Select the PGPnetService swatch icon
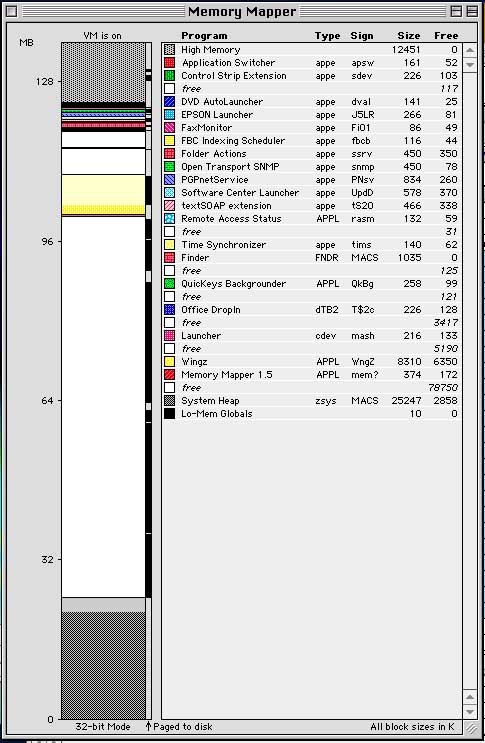Viewport: 485px width, 743px height. point(169,180)
